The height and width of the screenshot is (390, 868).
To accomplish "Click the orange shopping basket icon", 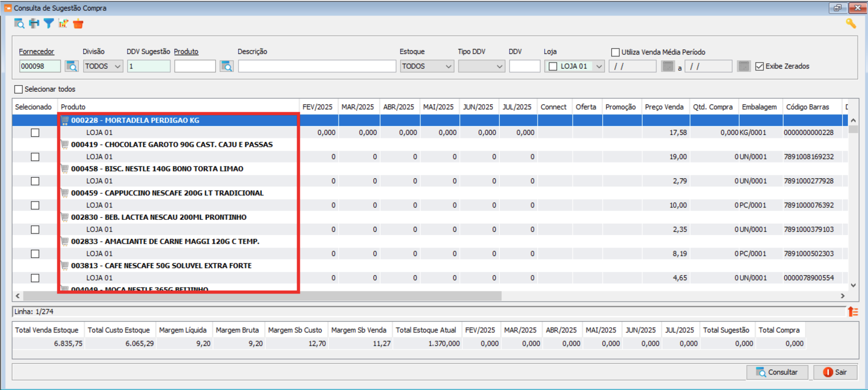I will (78, 24).
